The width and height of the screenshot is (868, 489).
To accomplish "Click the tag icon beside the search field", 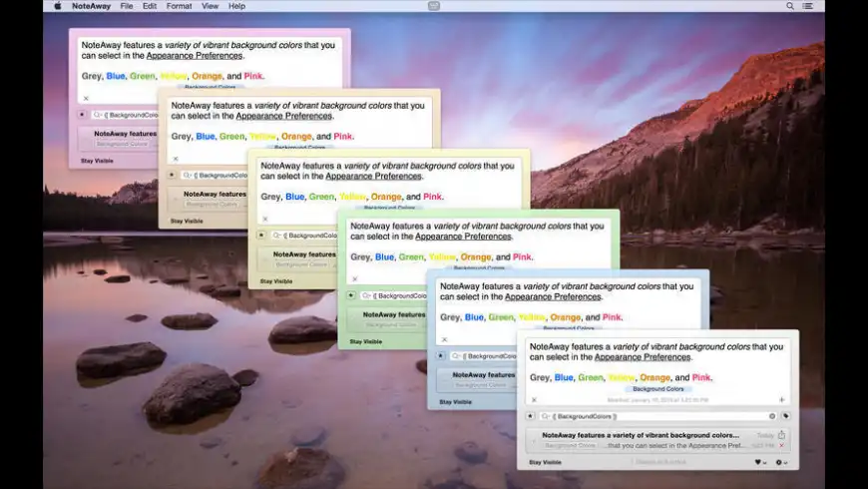I will tap(785, 416).
